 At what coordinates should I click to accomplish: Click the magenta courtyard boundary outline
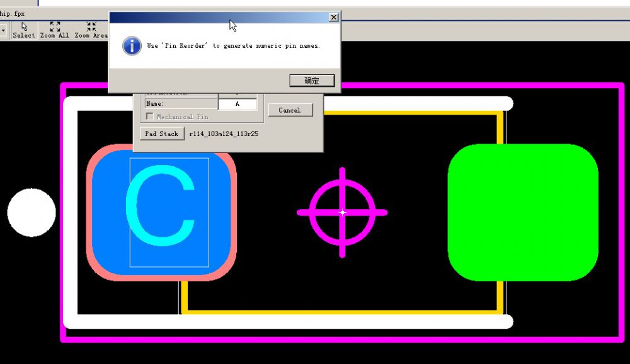(x=621, y=212)
